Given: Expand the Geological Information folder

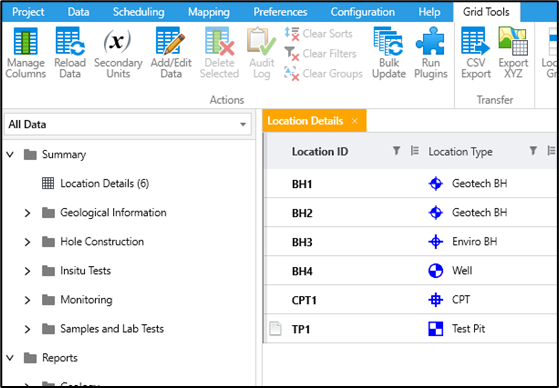Looking at the screenshot, I should click(27, 213).
